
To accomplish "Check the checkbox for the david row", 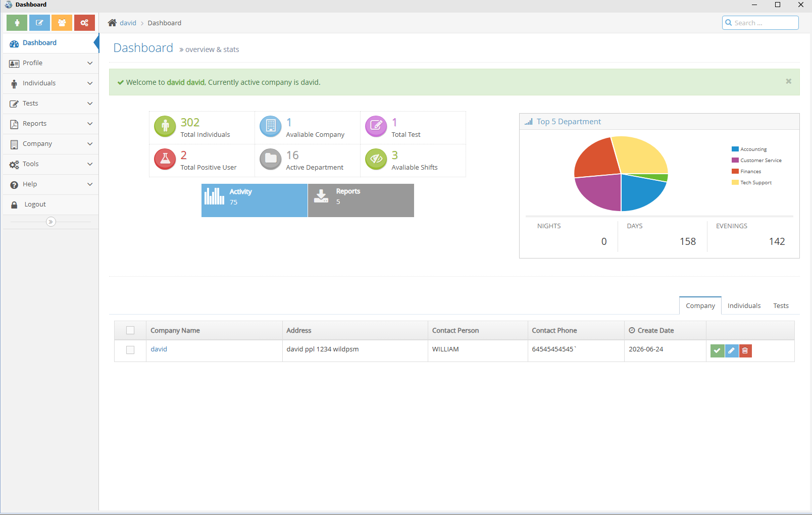I will pyautogui.click(x=130, y=350).
